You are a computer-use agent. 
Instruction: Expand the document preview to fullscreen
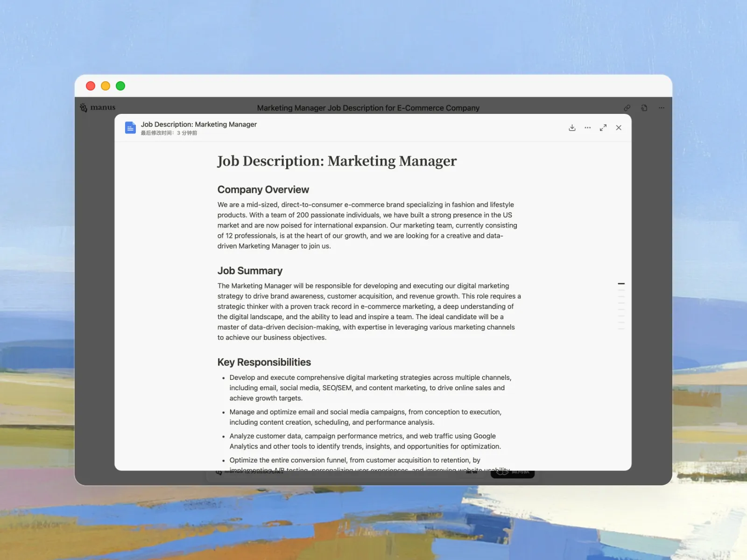point(603,128)
